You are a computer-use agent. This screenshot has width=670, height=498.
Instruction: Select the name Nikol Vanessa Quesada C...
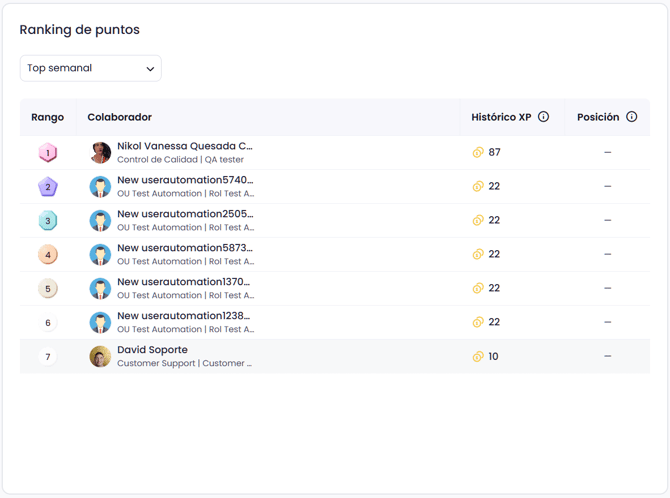tap(185, 146)
